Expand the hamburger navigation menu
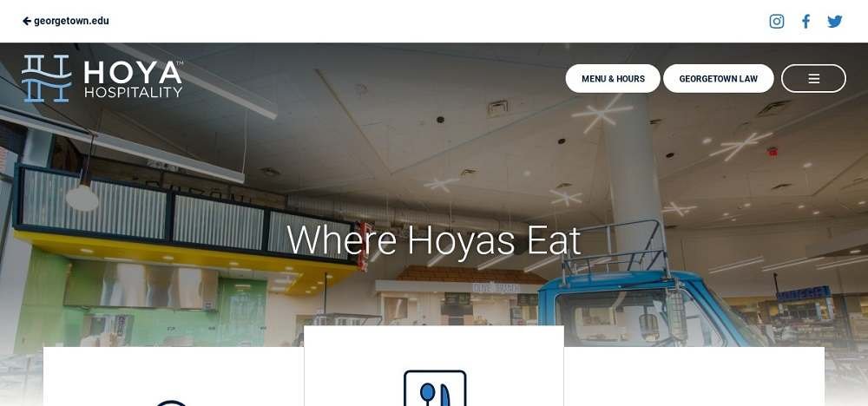Viewport: 868px width, 406px height. 813,79
